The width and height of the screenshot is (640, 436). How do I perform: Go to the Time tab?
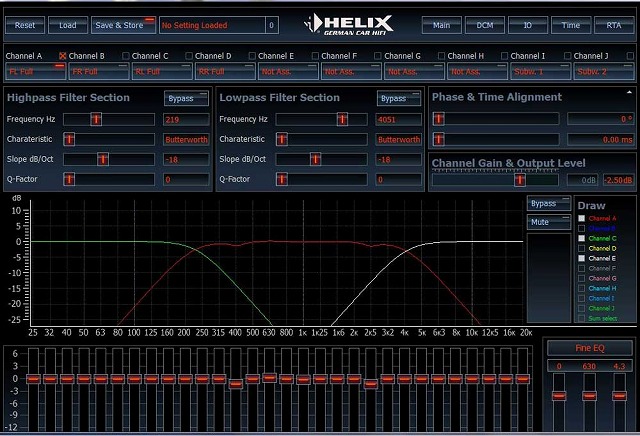pyautogui.click(x=571, y=25)
